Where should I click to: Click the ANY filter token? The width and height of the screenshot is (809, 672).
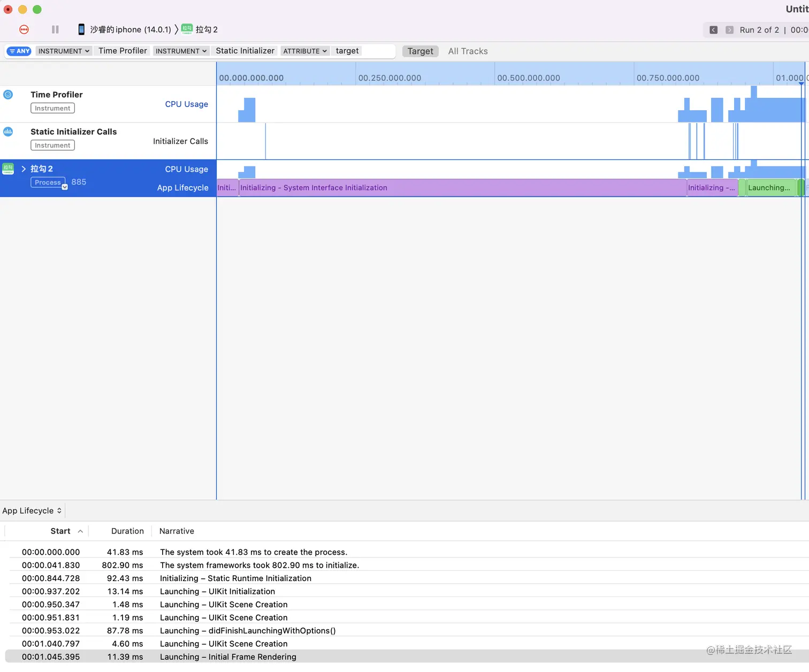coord(19,51)
